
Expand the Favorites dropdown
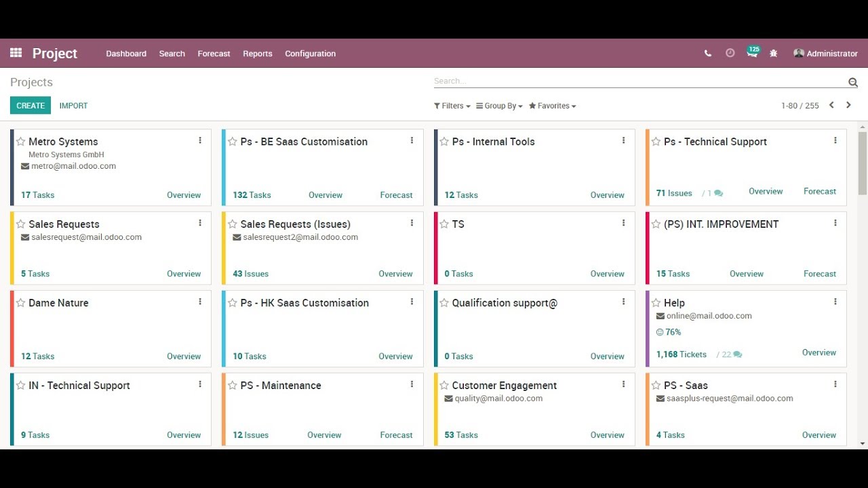click(552, 106)
